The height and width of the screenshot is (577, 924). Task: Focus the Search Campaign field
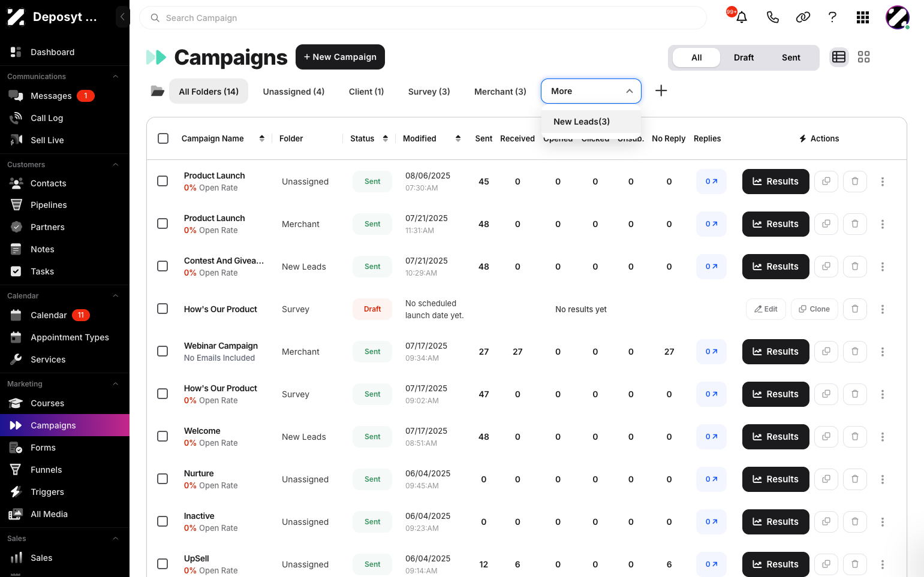pyautogui.click(x=423, y=18)
